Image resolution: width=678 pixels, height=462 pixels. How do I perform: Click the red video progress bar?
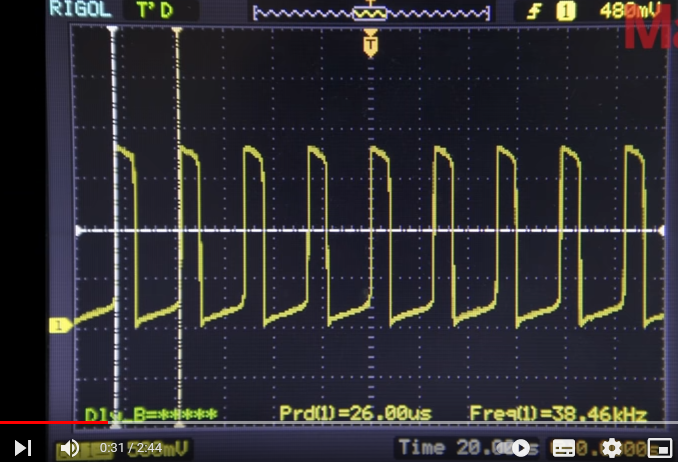[x=50, y=423]
